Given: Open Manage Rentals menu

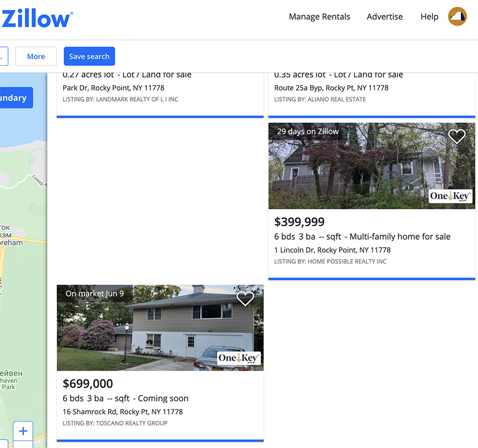Looking at the screenshot, I should 320,16.
